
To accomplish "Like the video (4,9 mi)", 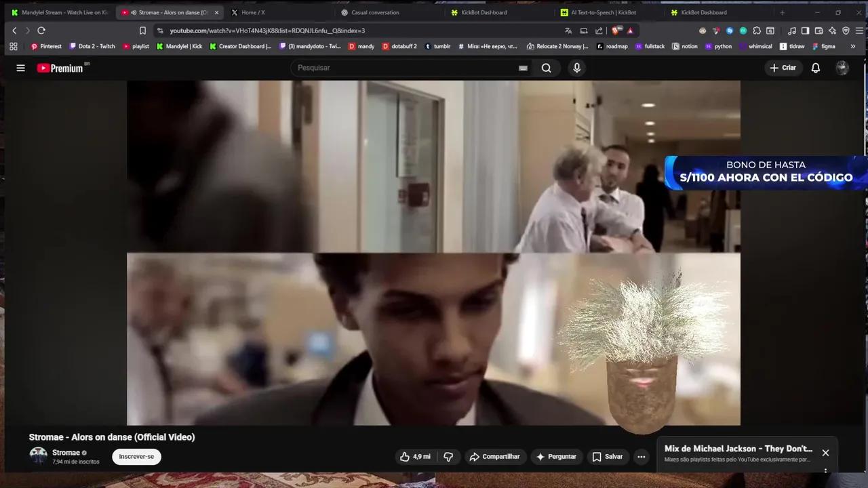I will [x=415, y=457].
